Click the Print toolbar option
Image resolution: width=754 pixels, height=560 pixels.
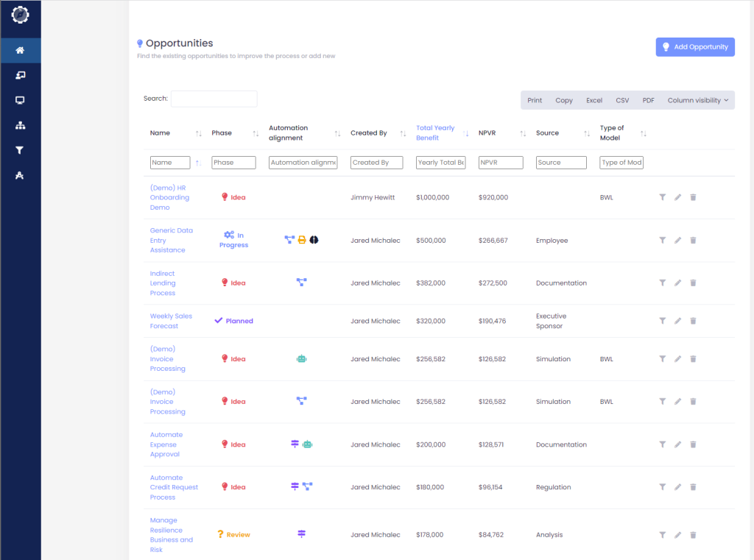point(535,101)
